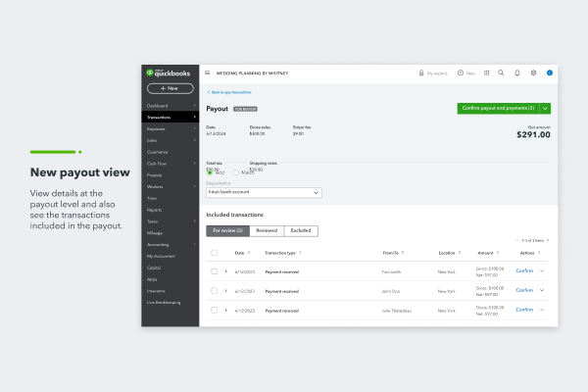Expand the Tom Smith transaction row
This screenshot has height=392, width=588.
225,271
